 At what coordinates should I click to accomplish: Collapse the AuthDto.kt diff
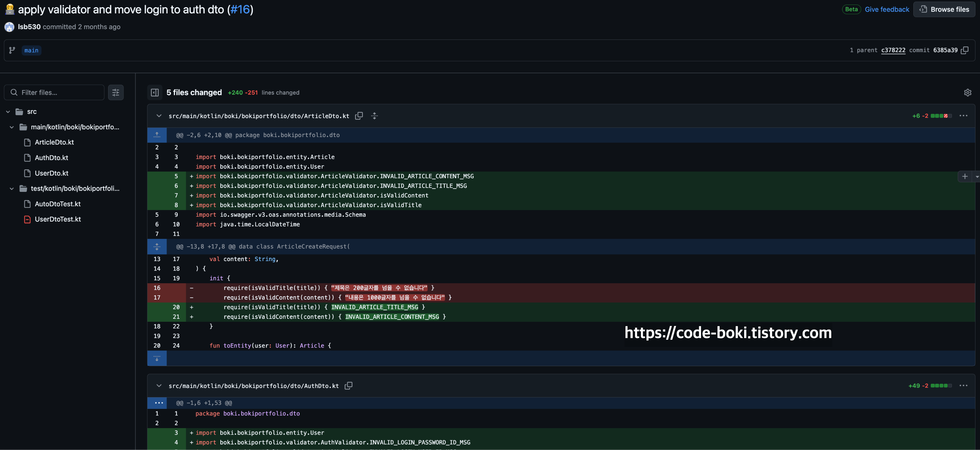(159, 386)
